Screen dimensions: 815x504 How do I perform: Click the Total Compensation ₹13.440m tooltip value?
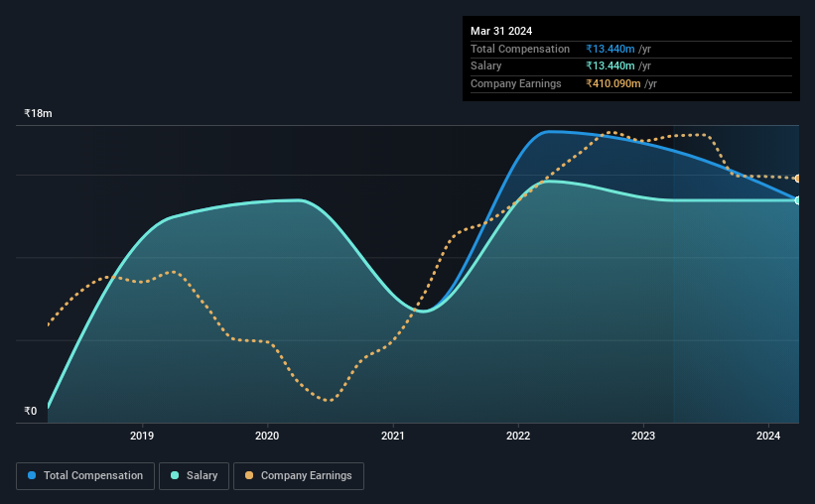(611, 49)
